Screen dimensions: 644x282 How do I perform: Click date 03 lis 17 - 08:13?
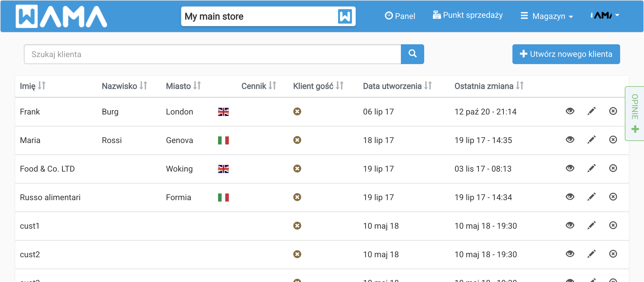[483, 169]
